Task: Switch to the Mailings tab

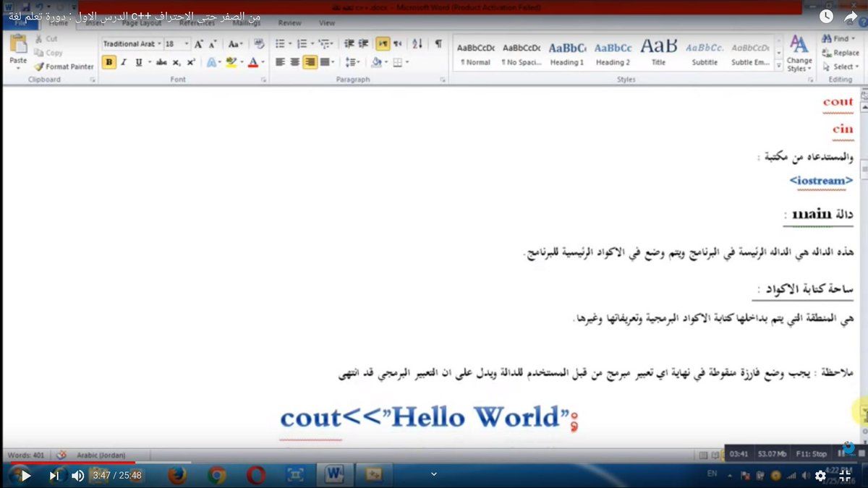Action: point(247,23)
